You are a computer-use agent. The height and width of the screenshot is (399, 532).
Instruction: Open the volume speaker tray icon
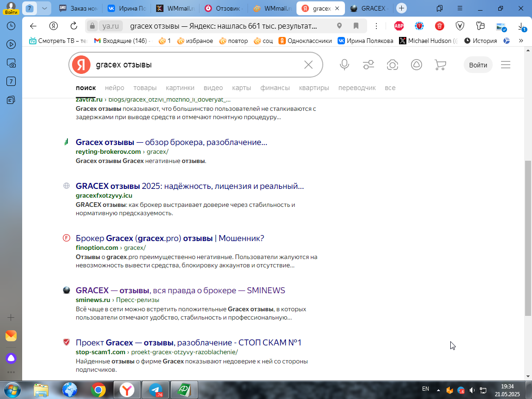coord(472,391)
